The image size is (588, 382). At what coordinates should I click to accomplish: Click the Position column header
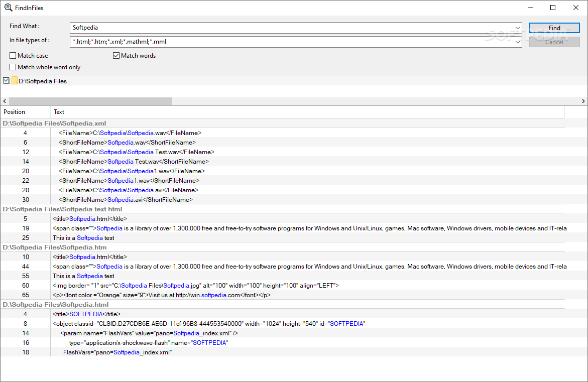(x=26, y=112)
